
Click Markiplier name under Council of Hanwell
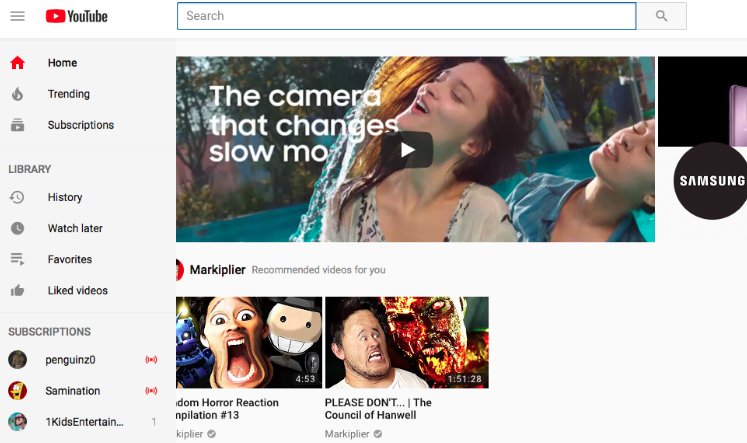point(347,434)
